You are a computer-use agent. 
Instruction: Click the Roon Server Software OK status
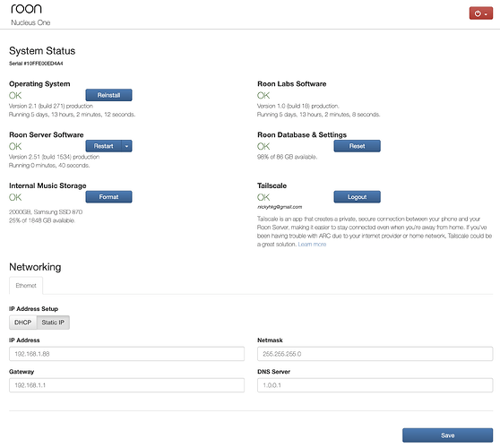(15, 146)
